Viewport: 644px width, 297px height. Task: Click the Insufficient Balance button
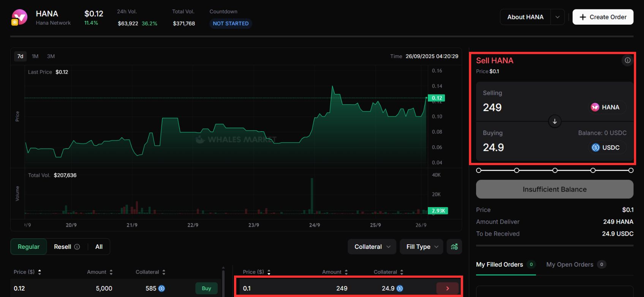[555, 189]
